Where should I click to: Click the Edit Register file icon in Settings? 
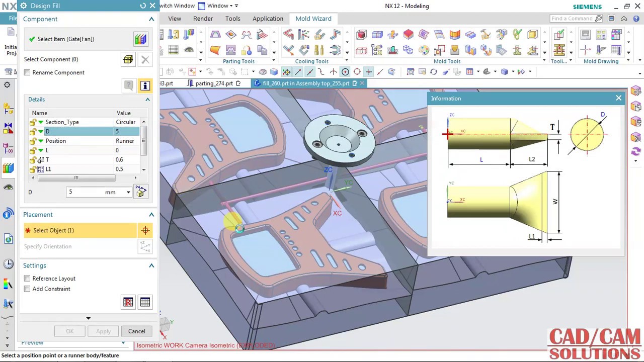[128, 302]
